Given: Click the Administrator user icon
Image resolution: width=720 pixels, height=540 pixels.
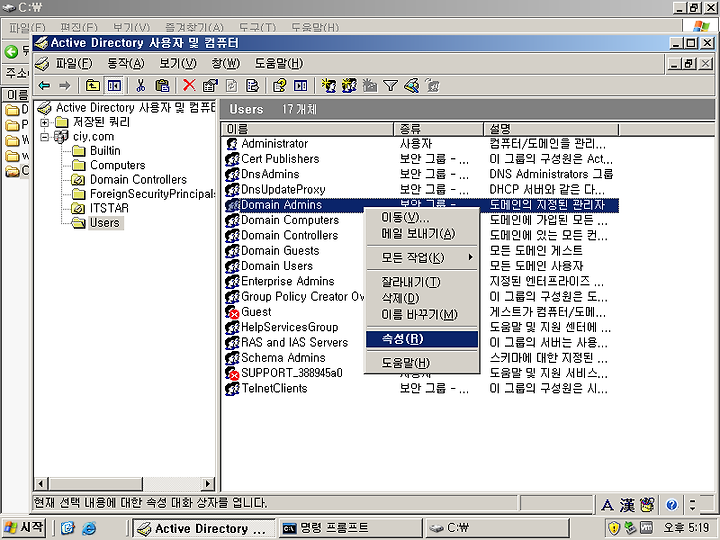Looking at the screenshot, I should coord(232,144).
